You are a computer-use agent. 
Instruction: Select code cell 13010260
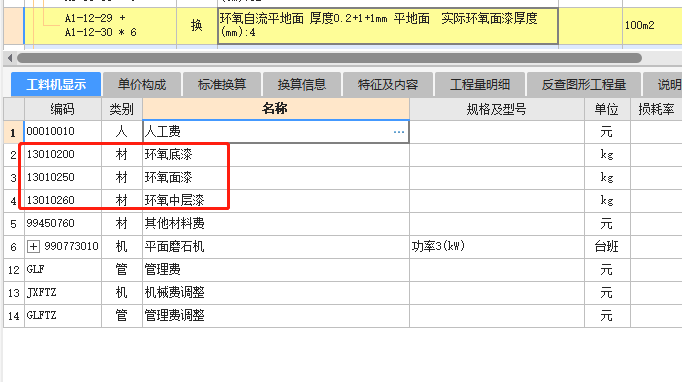63,201
